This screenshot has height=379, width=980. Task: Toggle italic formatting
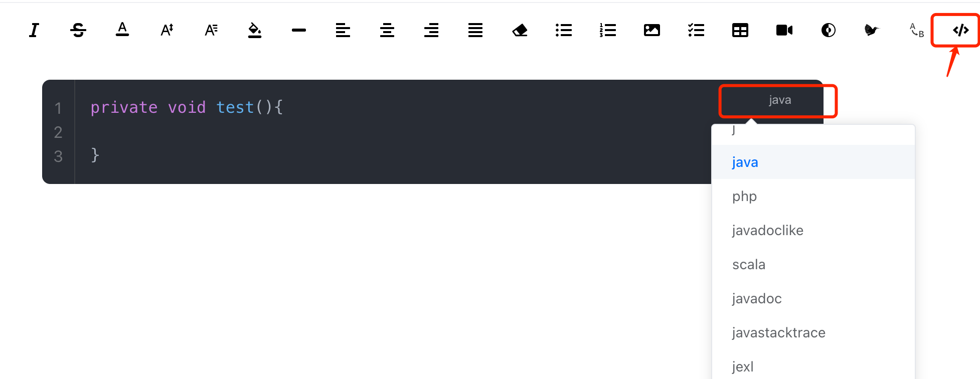(34, 31)
